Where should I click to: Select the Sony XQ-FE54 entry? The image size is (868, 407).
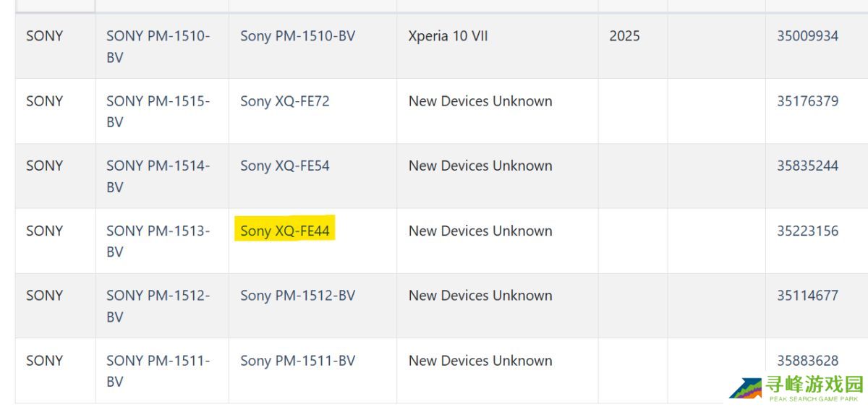285,166
